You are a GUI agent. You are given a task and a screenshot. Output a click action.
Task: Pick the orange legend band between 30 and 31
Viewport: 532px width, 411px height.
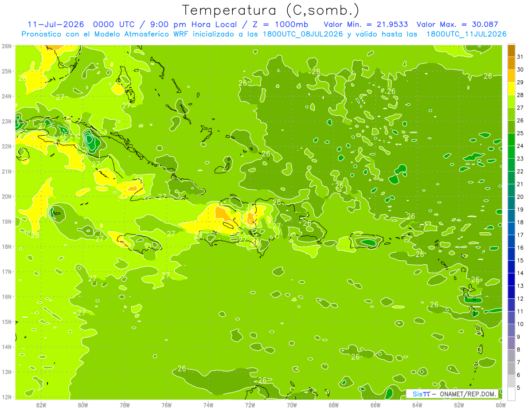click(512, 63)
